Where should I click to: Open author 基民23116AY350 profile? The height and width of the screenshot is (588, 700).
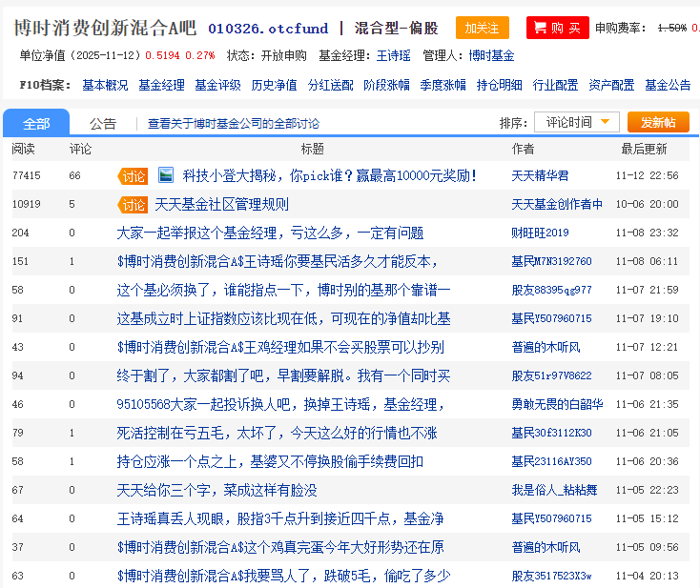click(x=551, y=461)
